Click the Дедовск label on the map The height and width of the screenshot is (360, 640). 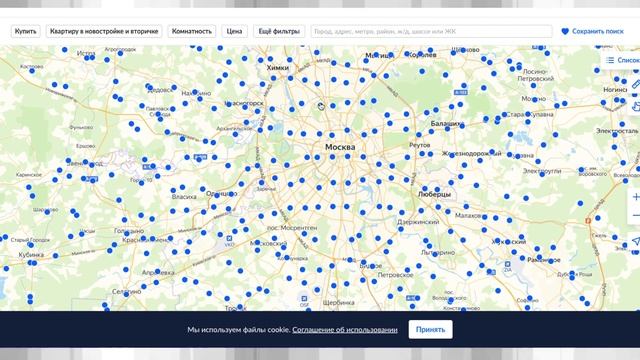pyautogui.click(x=161, y=90)
